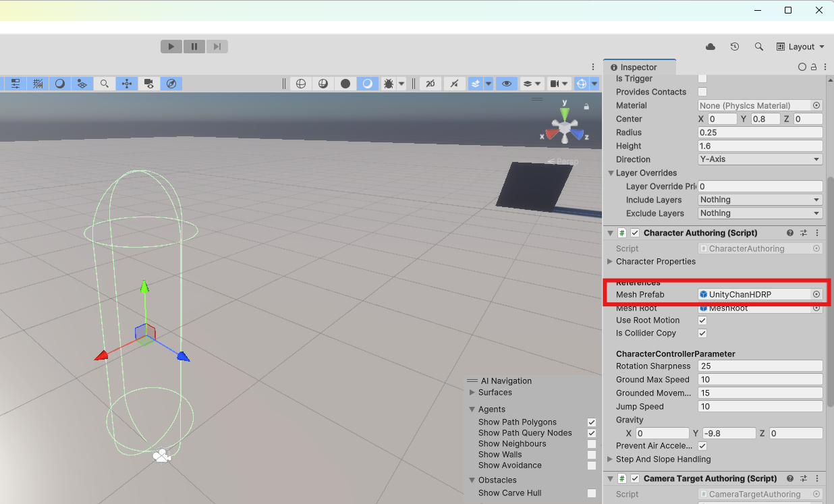
Task: Open Mesh Prefab object picker
Action: pos(816,294)
